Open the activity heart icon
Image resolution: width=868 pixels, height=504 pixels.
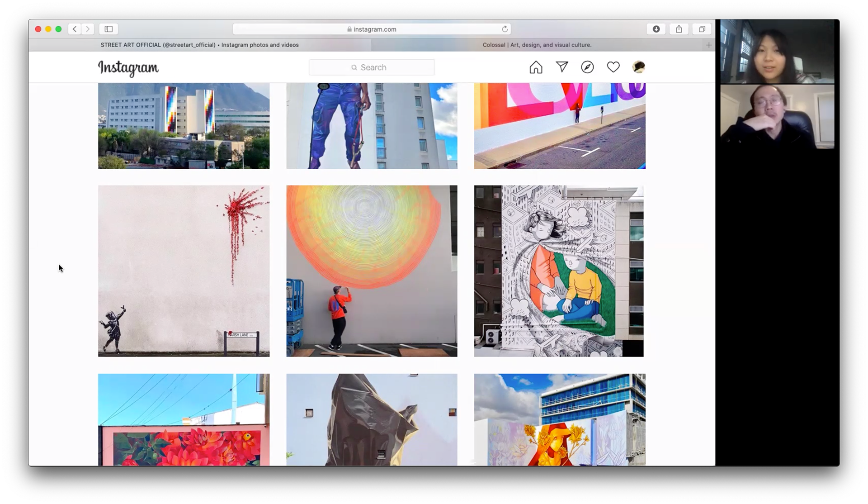click(613, 67)
